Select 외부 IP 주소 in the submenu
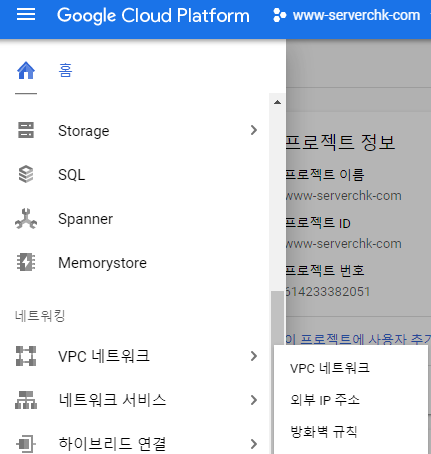 point(325,400)
